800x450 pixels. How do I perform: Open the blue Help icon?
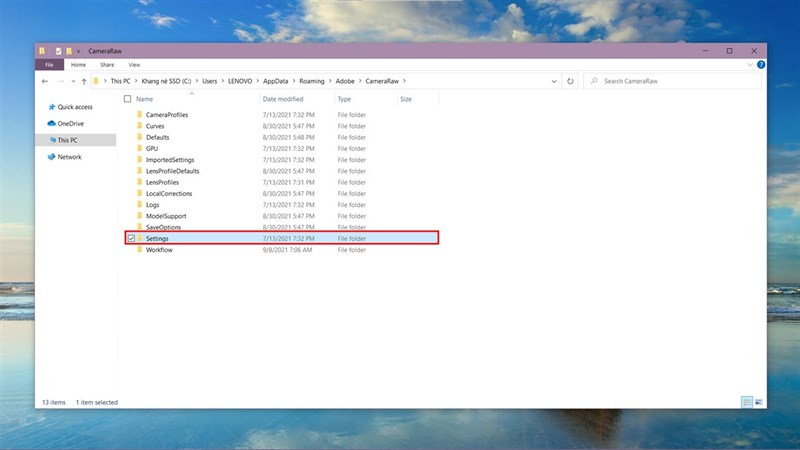[761, 65]
